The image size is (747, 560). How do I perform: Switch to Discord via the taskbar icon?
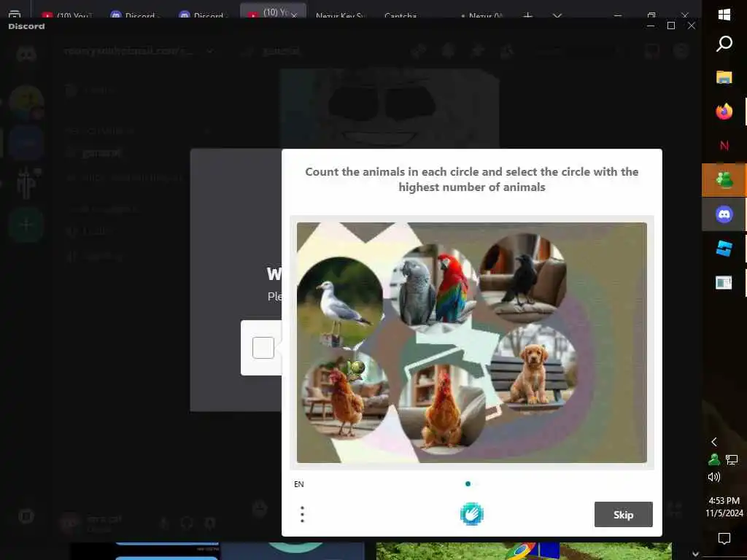724,214
